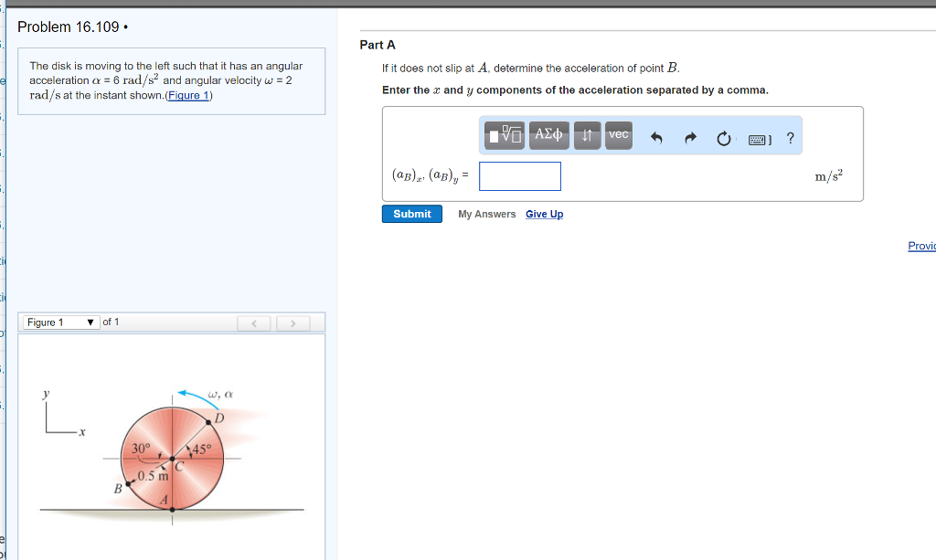
Task: Open the Provide Feedback link
Action: (x=921, y=245)
